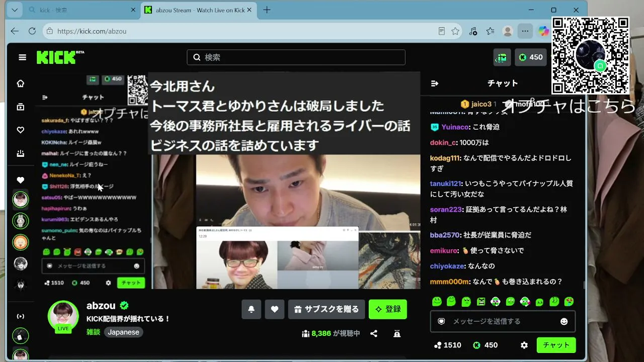Click the live broadcast icon in the sidebar
Screen dimensions: 644x362
21,316
